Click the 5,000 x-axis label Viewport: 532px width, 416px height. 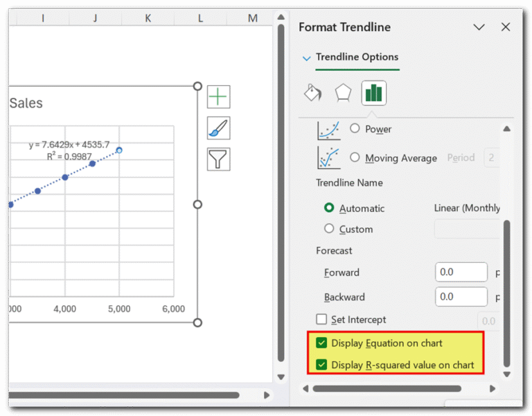pos(119,309)
